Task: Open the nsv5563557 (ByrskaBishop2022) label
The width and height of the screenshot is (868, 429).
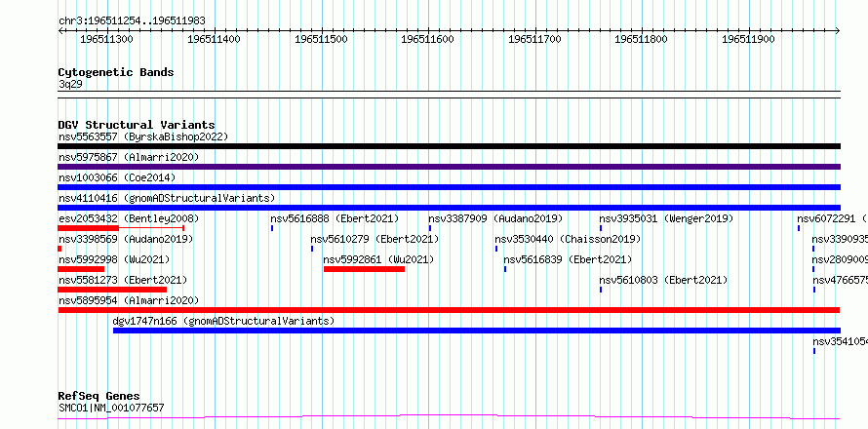Action: pyautogui.click(x=143, y=136)
